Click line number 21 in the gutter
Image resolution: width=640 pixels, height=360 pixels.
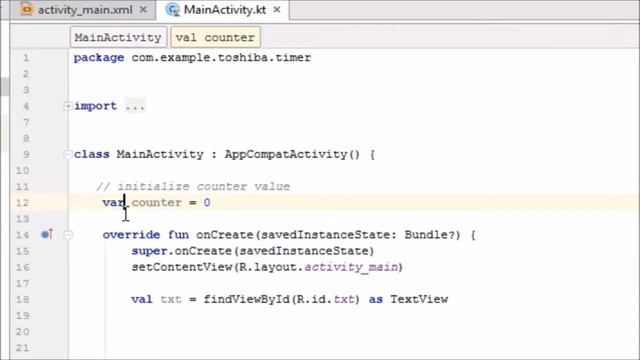click(22, 348)
